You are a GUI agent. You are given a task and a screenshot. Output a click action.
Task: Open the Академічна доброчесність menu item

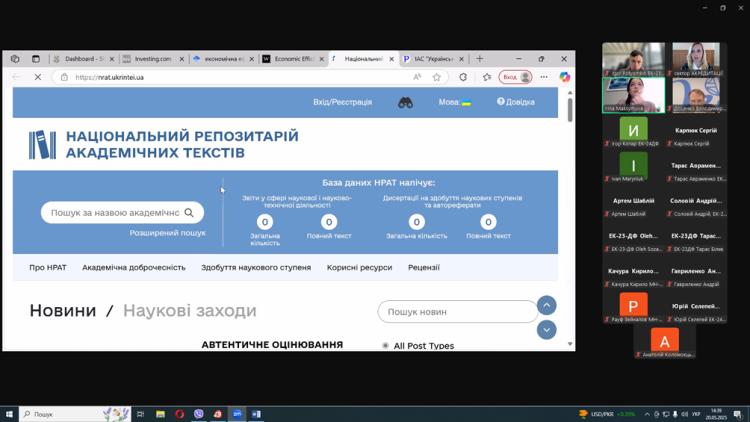tap(134, 268)
